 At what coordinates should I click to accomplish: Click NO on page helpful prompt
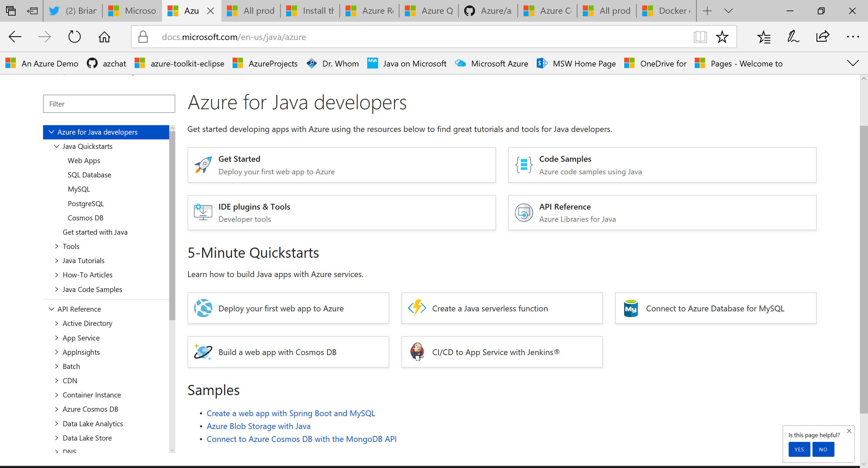pyautogui.click(x=823, y=449)
